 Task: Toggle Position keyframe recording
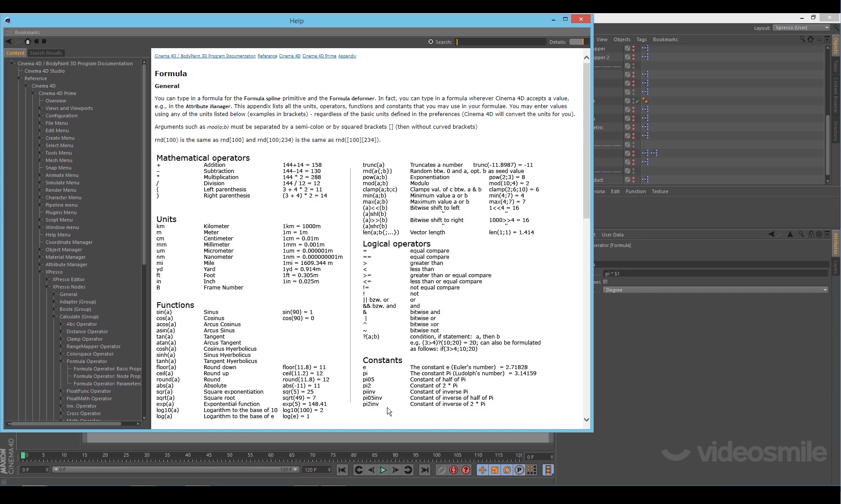[x=482, y=470]
